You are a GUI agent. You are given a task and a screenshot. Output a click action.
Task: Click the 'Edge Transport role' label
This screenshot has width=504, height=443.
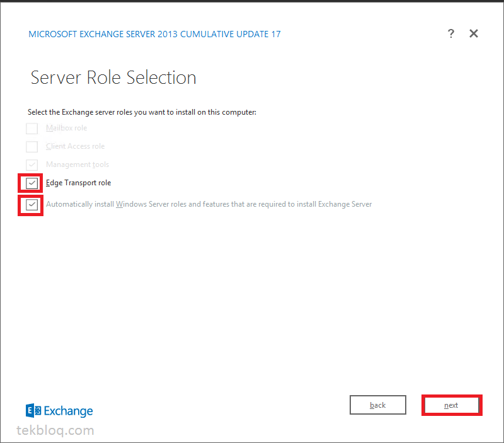point(78,183)
